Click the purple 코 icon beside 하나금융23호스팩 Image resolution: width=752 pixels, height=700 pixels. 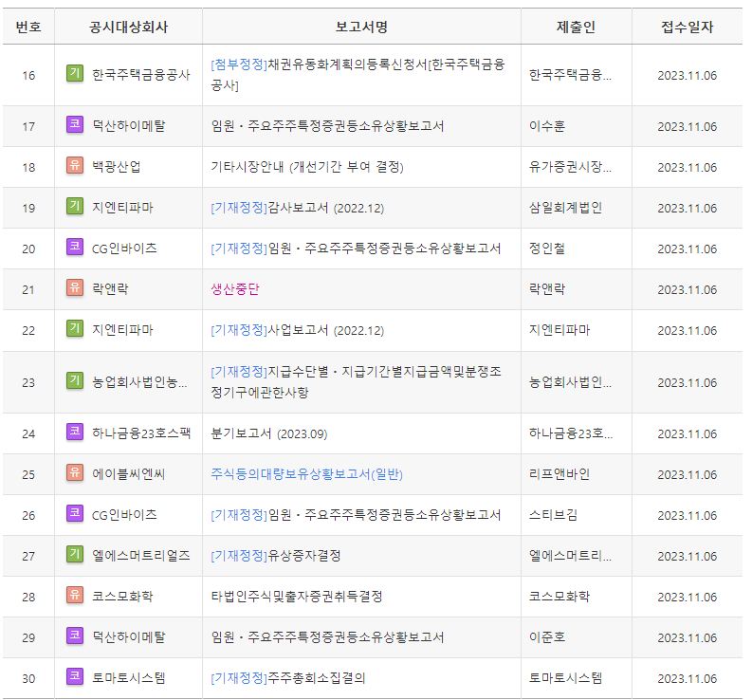coord(75,432)
